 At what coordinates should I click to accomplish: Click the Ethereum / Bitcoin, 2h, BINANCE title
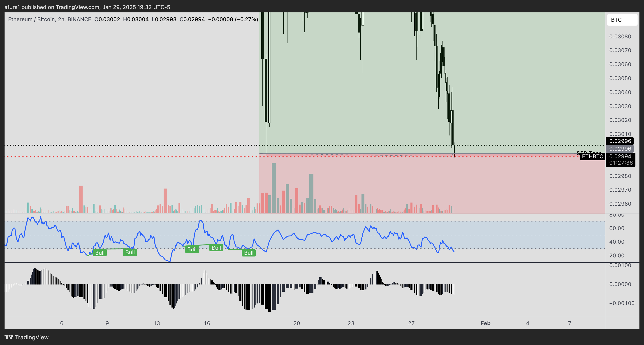tap(49, 19)
